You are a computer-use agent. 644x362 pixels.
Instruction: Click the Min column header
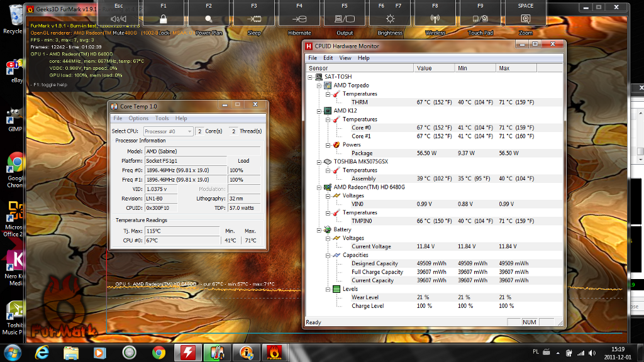click(475, 68)
